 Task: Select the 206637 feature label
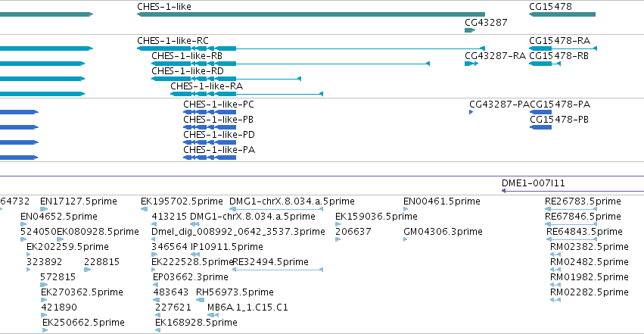353,232
